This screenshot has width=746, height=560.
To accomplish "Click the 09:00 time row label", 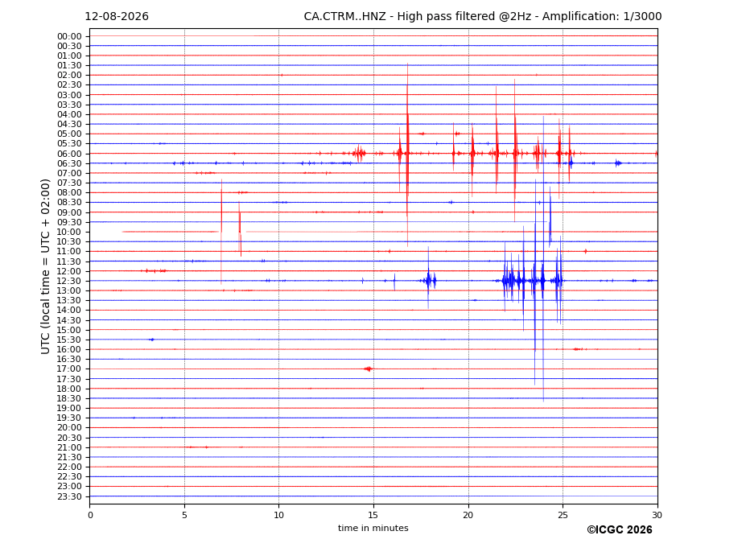I will click(69, 212).
